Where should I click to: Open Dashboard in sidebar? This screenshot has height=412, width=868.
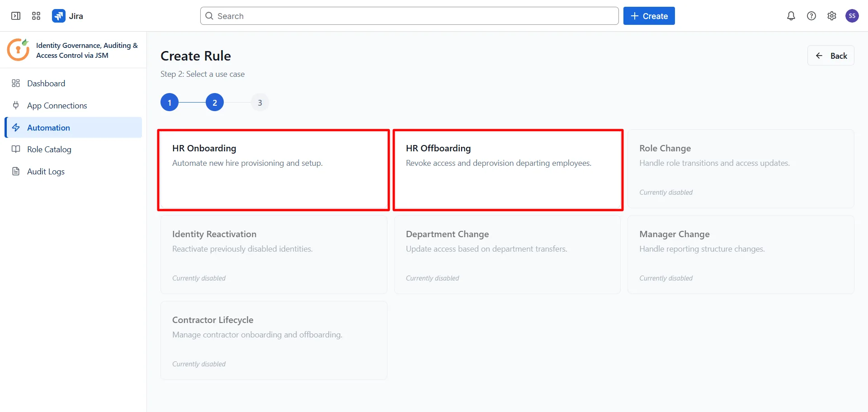[73, 83]
